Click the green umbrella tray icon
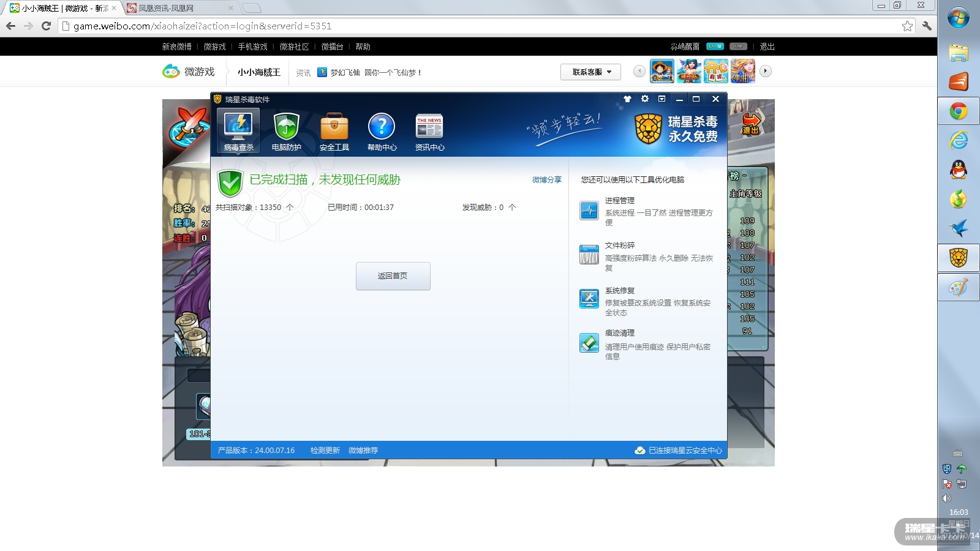 962,469
